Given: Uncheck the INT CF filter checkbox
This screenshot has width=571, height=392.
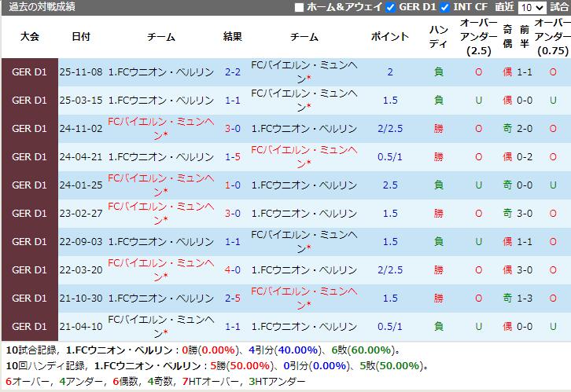Looking at the screenshot, I should (445, 7).
